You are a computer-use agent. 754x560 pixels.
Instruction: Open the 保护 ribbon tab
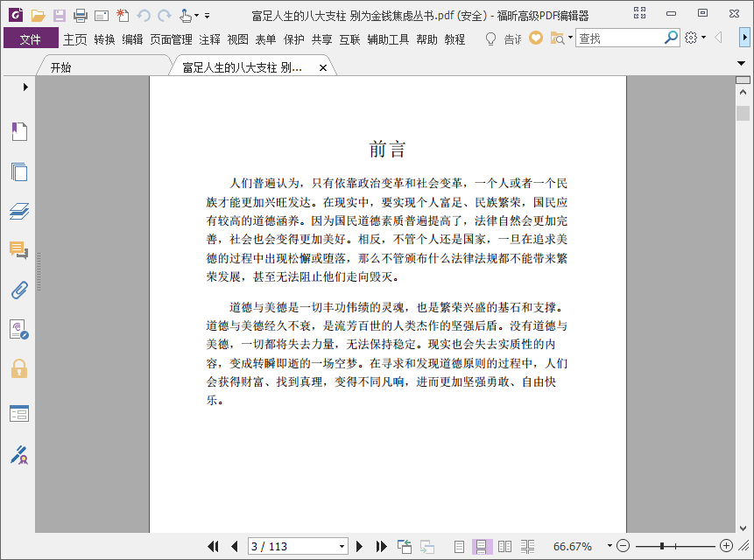pos(294,39)
